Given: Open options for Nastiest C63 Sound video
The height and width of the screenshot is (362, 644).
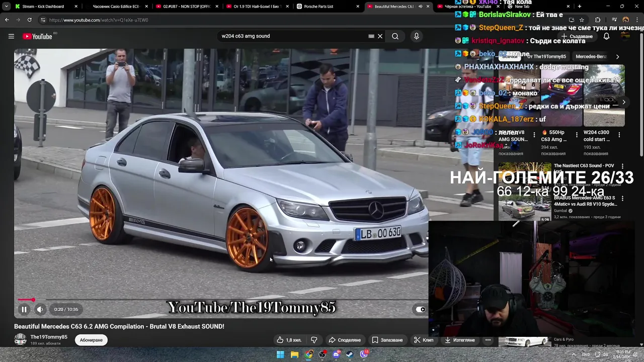Looking at the screenshot, I should click(x=622, y=166).
